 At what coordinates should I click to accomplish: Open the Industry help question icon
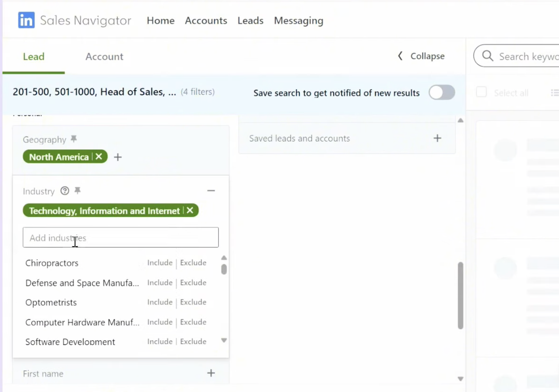click(x=65, y=191)
